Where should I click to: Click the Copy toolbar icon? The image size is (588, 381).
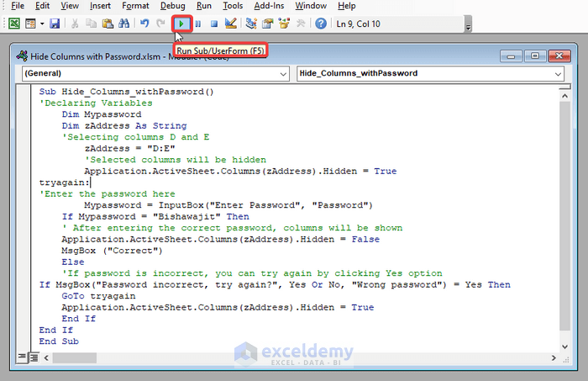click(91, 24)
